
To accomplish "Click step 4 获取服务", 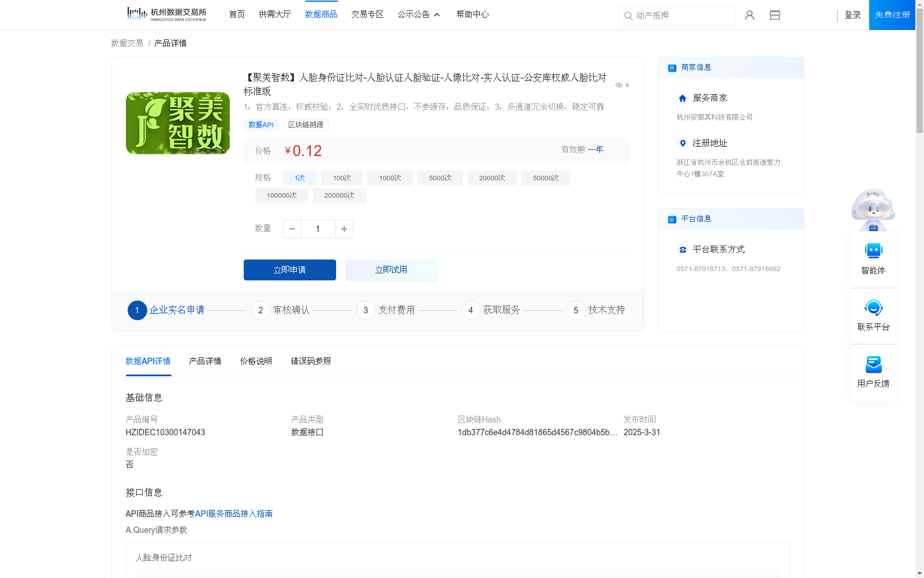I will pyautogui.click(x=491, y=310).
